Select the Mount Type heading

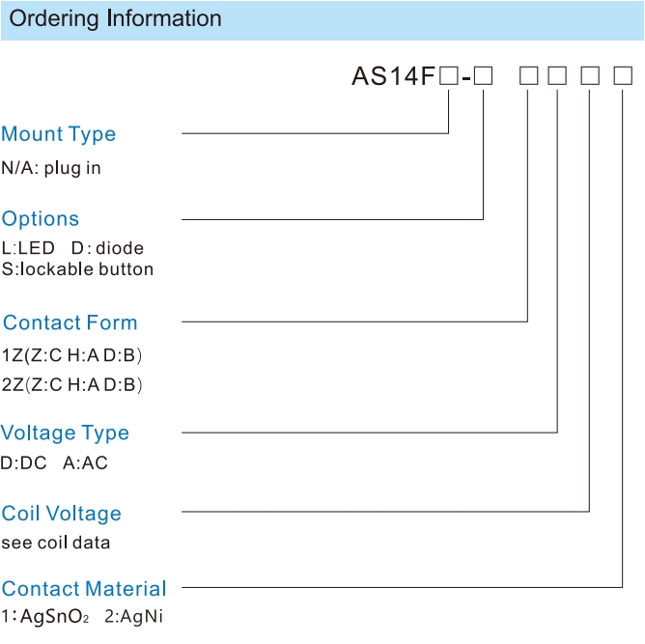pos(58,134)
